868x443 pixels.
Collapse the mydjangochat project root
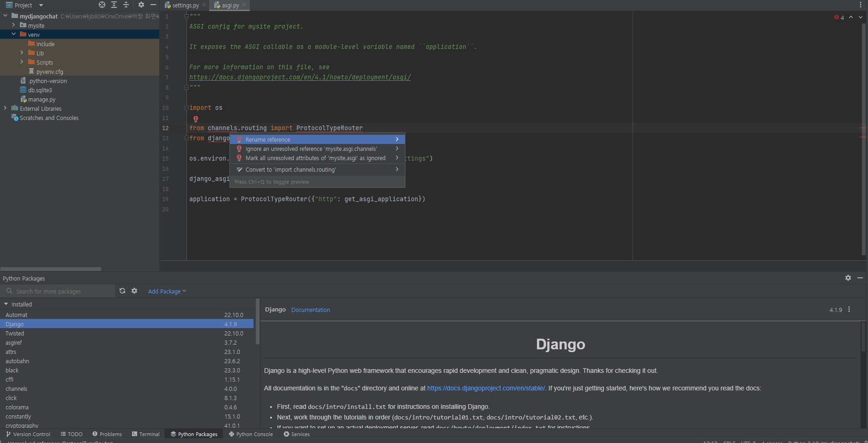[x=6, y=16]
